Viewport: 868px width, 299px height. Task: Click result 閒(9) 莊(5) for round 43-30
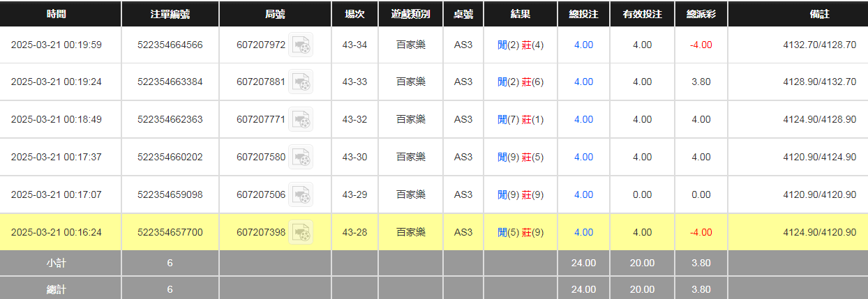pyautogui.click(x=521, y=158)
